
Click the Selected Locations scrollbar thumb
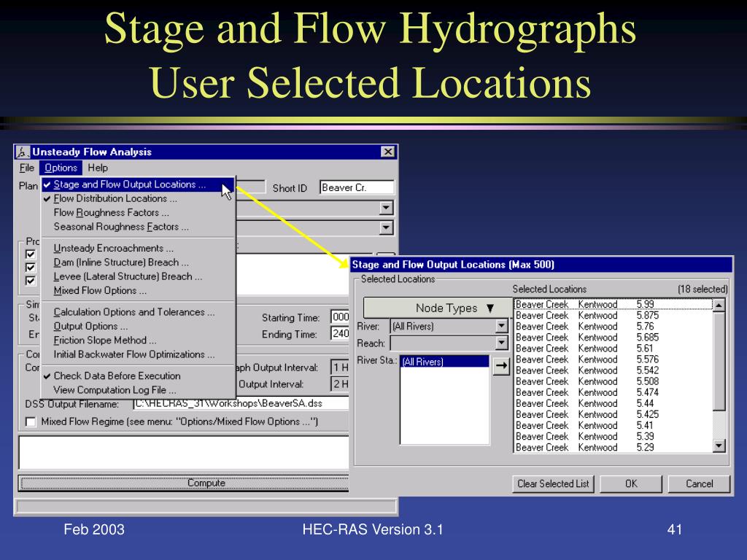point(719,360)
